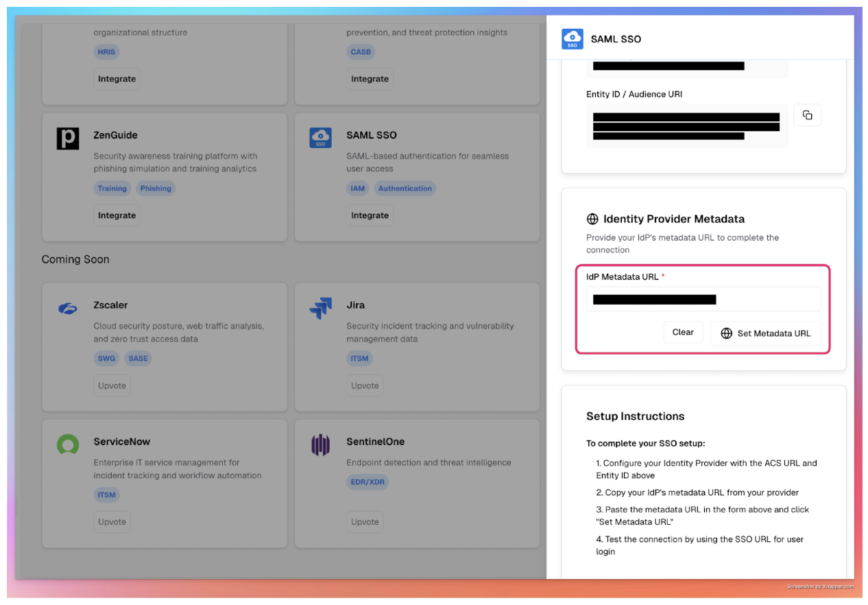The height and width of the screenshot is (605, 868).
Task: Click the HRIS tag
Action: pyautogui.click(x=107, y=52)
